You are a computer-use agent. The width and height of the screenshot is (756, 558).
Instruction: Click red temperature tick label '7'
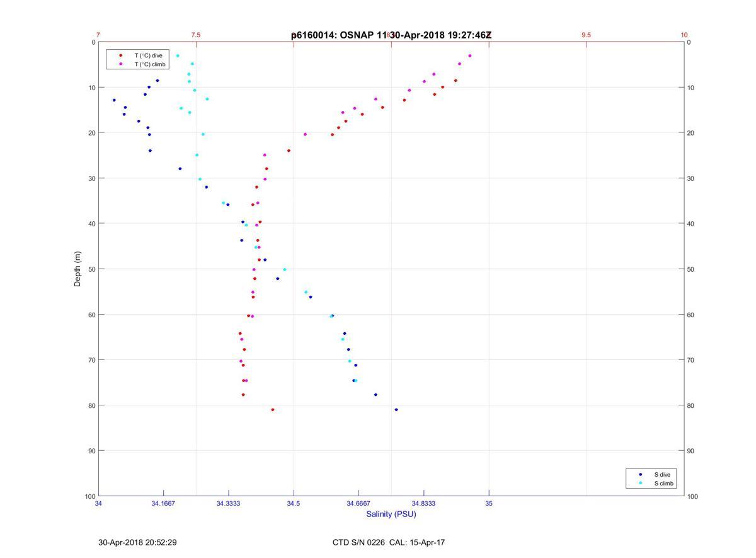(98, 35)
